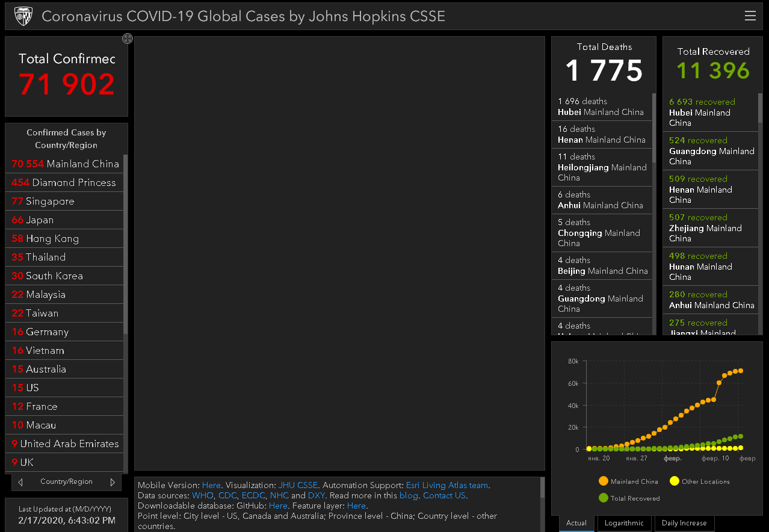The height and width of the screenshot is (532, 769).
Task: Select Hong Kong in the country list
Action: point(65,238)
